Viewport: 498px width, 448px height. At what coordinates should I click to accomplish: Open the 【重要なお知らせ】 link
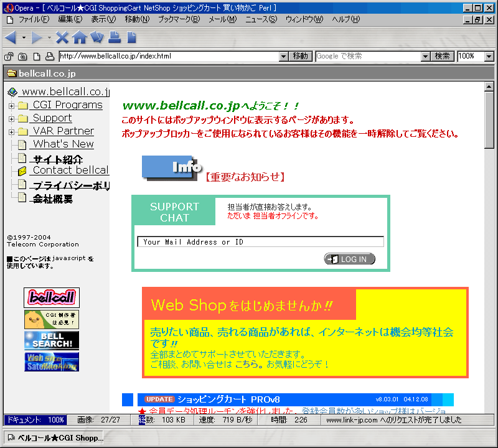click(x=245, y=177)
